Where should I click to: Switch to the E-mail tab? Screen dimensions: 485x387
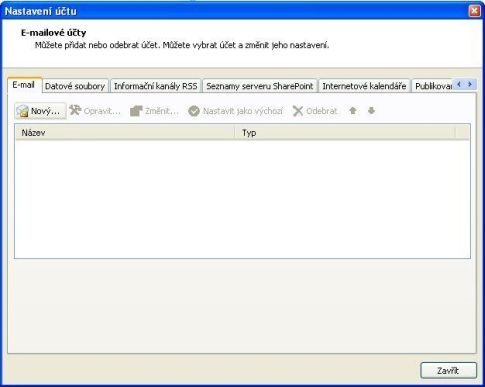point(24,85)
